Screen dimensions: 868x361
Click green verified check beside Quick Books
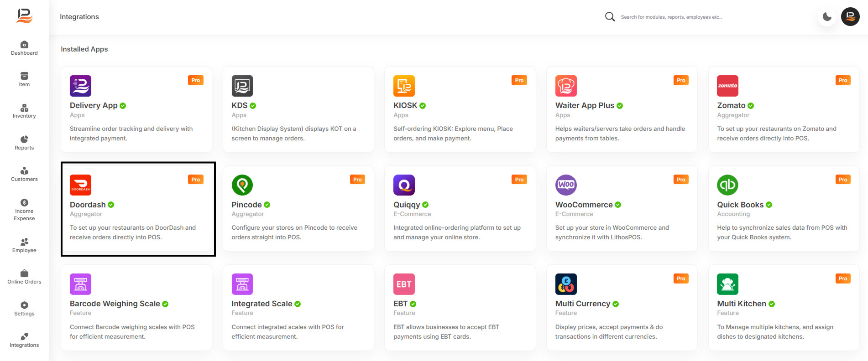(x=769, y=205)
